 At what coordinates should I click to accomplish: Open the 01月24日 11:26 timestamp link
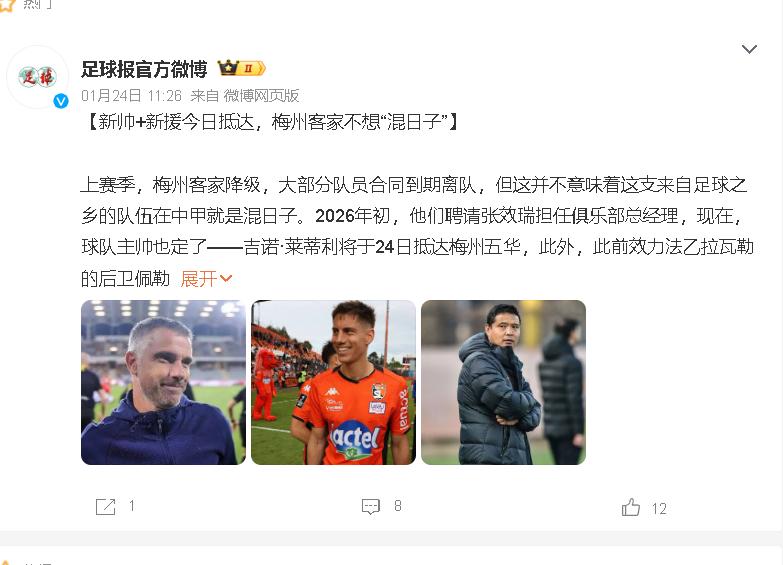pos(131,95)
